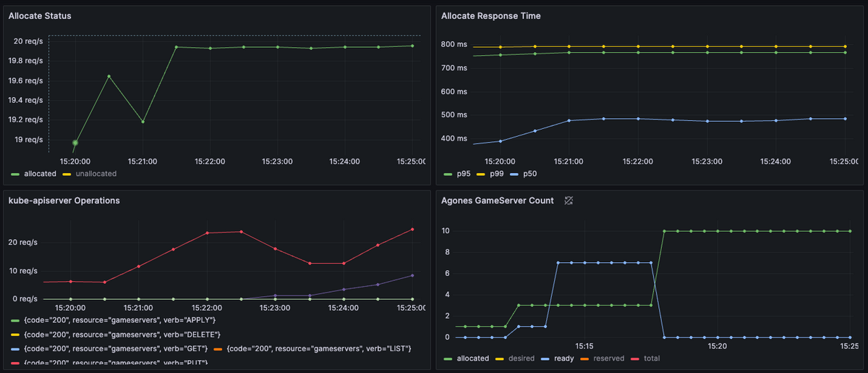Select the LIST gameservers legend entry

[x=319, y=348]
